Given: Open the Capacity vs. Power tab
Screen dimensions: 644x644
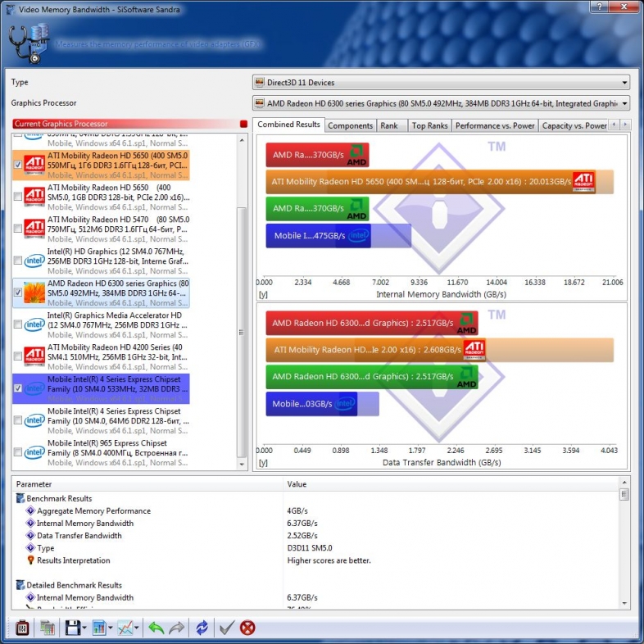Looking at the screenshot, I should pyautogui.click(x=574, y=125).
